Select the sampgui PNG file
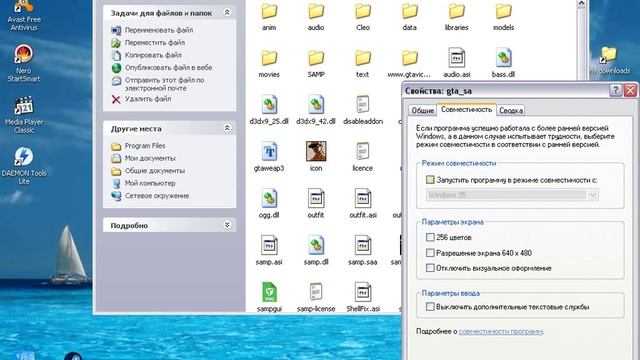The width and height of the screenshot is (640, 360). pos(269,297)
